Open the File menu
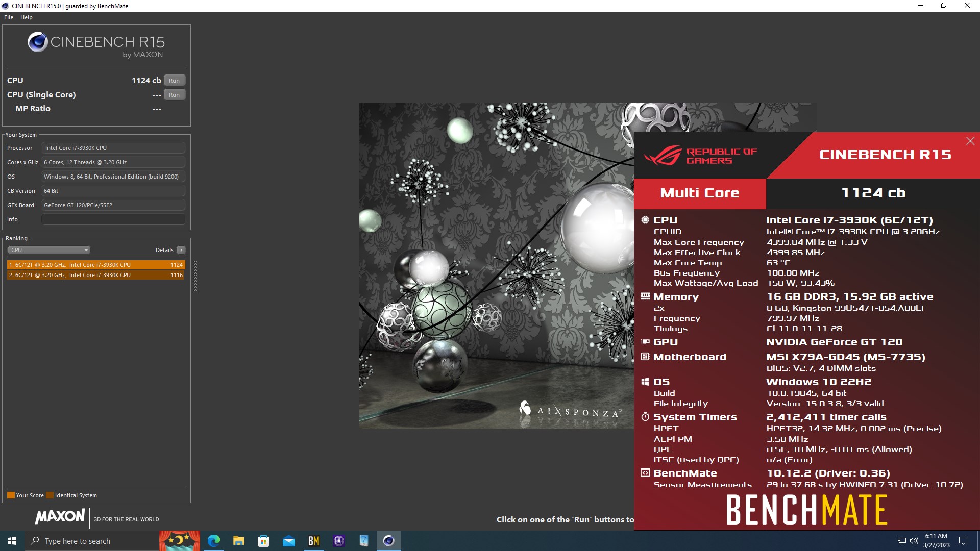Viewport: 980px width, 551px height. pos(9,17)
